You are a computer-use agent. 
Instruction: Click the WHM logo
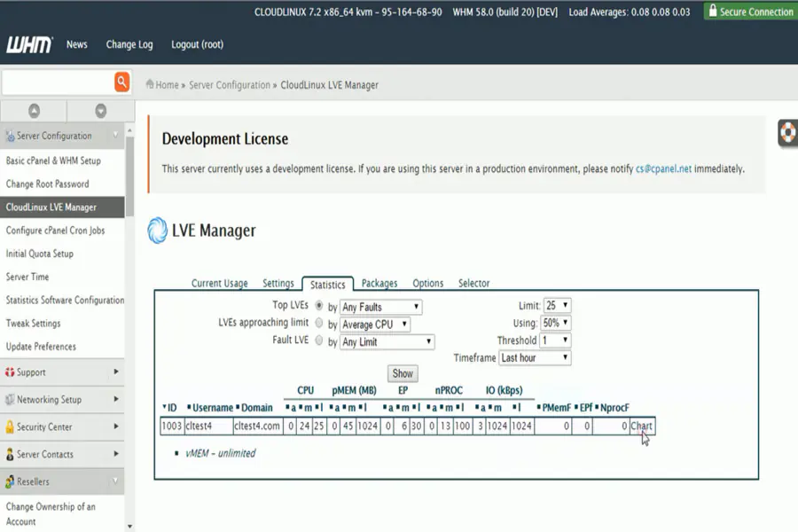coord(29,44)
